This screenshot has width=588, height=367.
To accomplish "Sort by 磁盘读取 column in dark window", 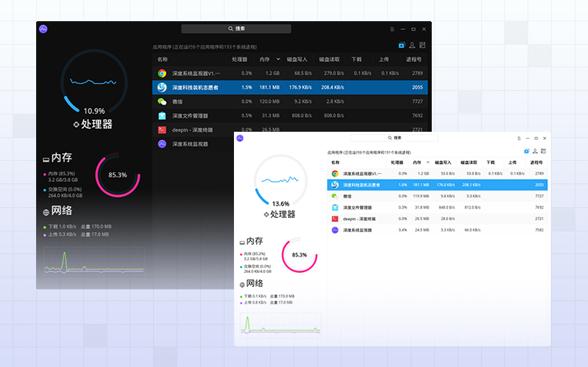I will click(329, 59).
